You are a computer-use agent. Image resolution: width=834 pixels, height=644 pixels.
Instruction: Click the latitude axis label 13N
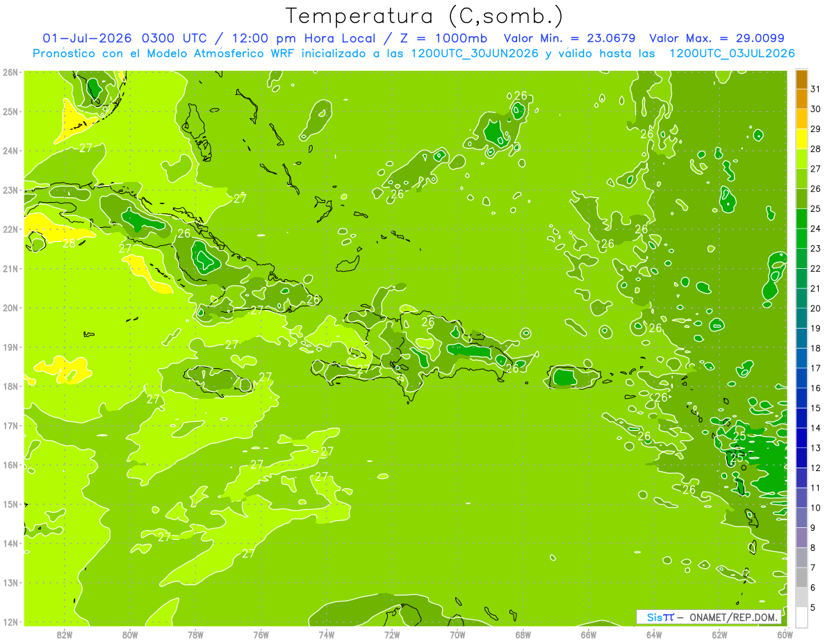pos(10,582)
